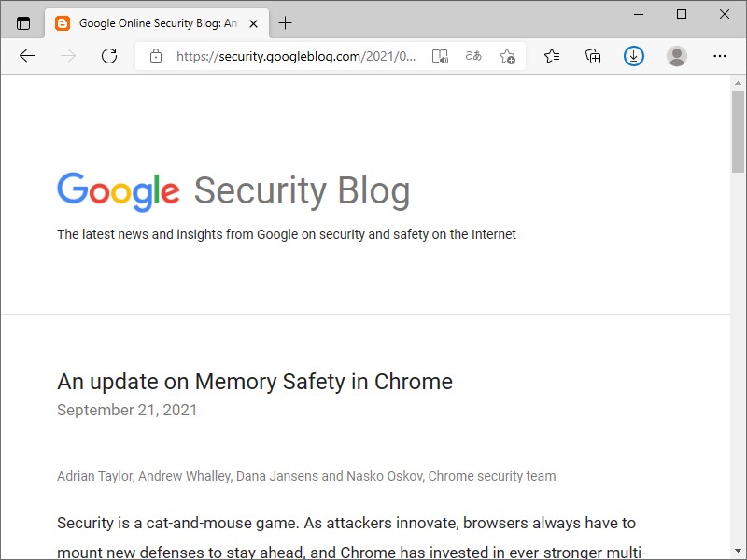Navigate back to the previous page
Image resolution: width=747 pixels, height=560 pixels.
tap(26, 56)
